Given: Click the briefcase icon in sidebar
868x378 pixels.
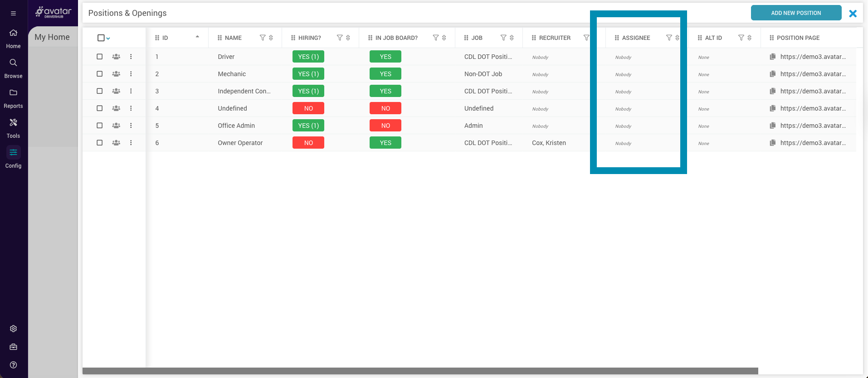Looking at the screenshot, I should pyautogui.click(x=13, y=347).
